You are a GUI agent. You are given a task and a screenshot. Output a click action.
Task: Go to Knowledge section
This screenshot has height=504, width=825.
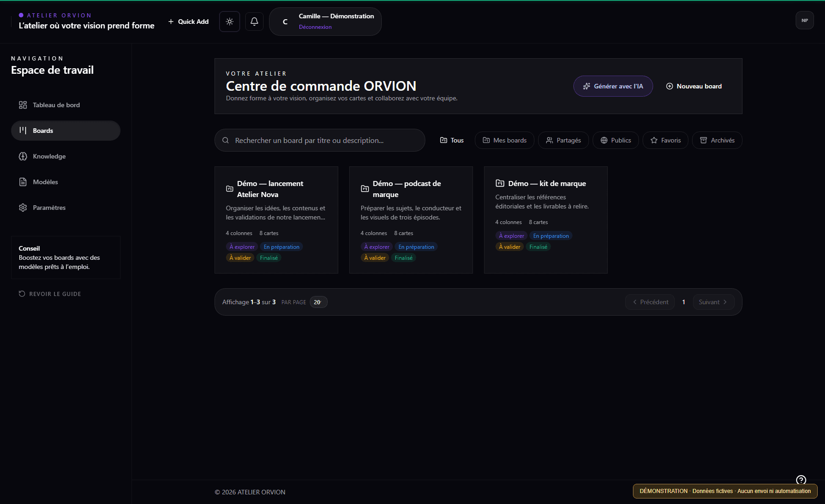(66, 156)
